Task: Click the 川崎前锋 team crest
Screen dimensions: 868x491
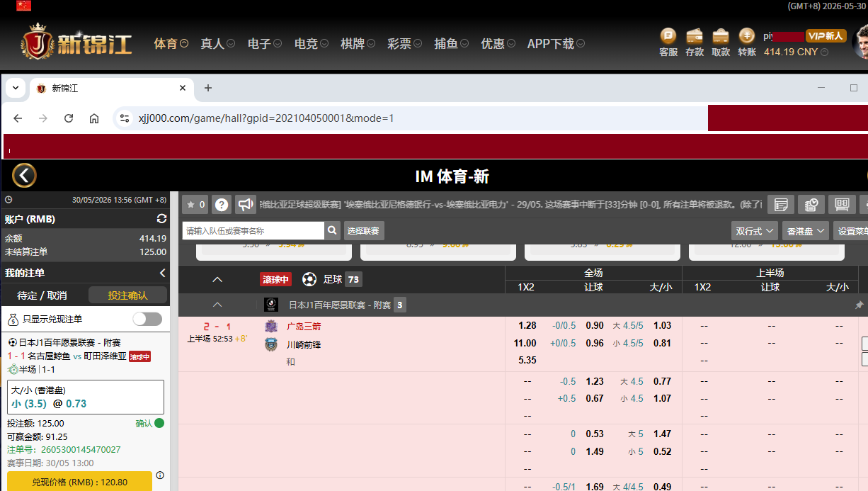Action: [271, 344]
